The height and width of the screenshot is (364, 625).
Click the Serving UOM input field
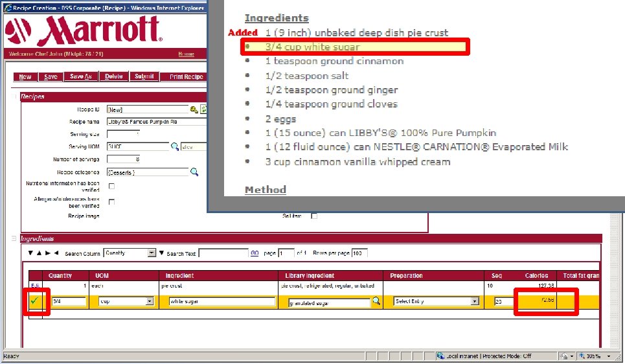[138, 147]
